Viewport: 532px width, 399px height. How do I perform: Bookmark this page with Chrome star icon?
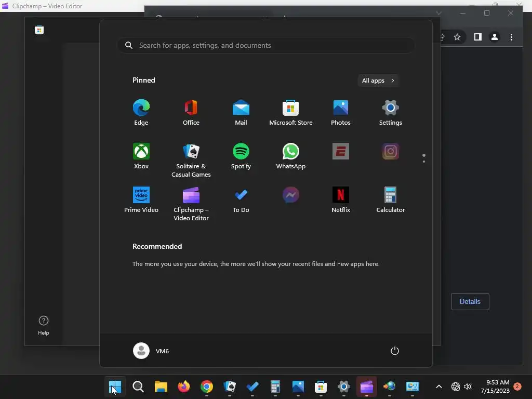click(x=457, y=37)
